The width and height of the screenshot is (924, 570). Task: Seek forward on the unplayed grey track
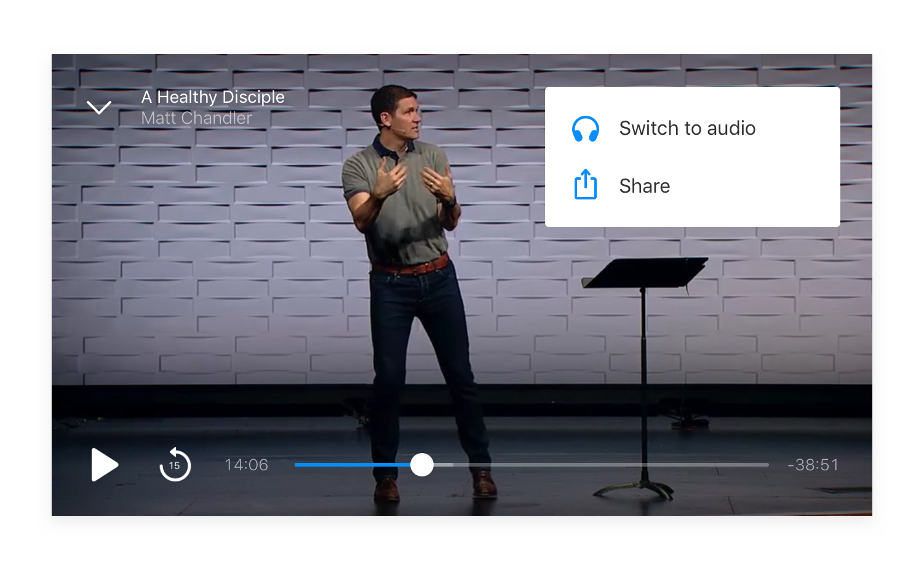click(x=601, y=465)
